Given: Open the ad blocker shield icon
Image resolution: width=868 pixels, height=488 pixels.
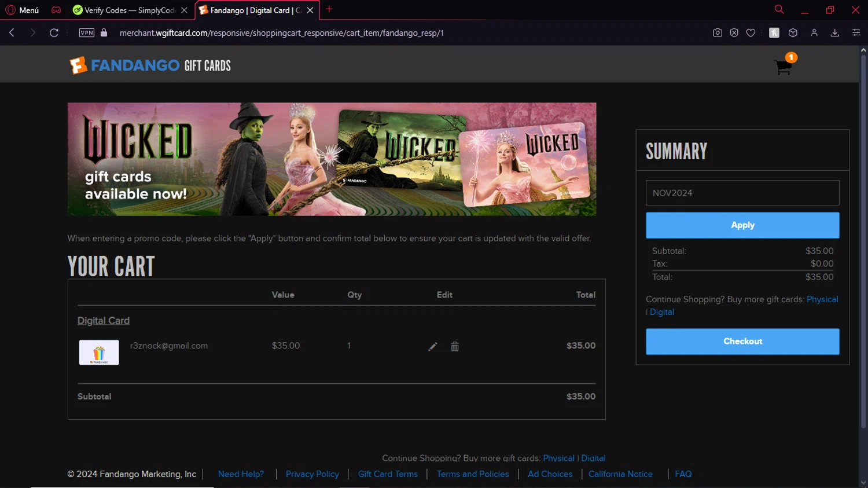Looking at the screenshot, I should coord(734,33).
